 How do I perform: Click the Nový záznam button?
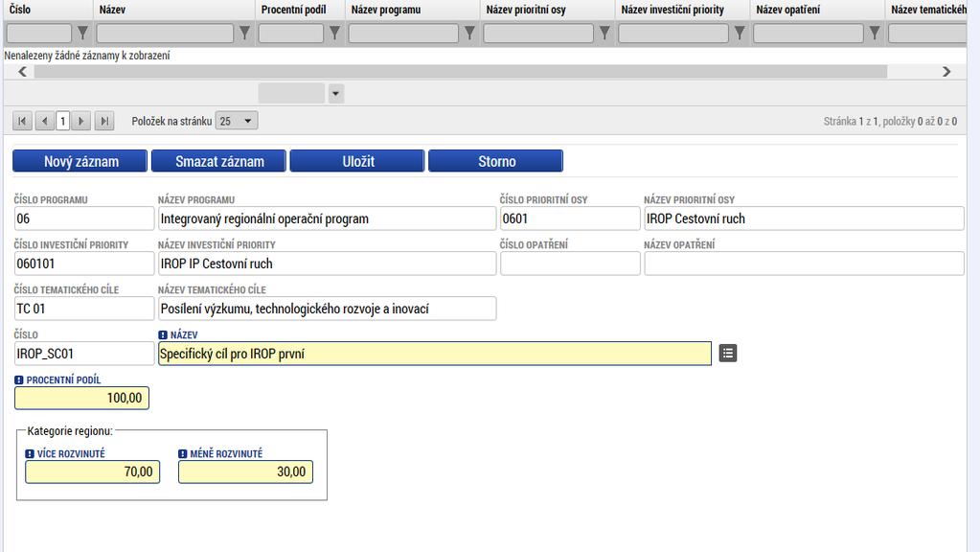(x=80, y=161)
